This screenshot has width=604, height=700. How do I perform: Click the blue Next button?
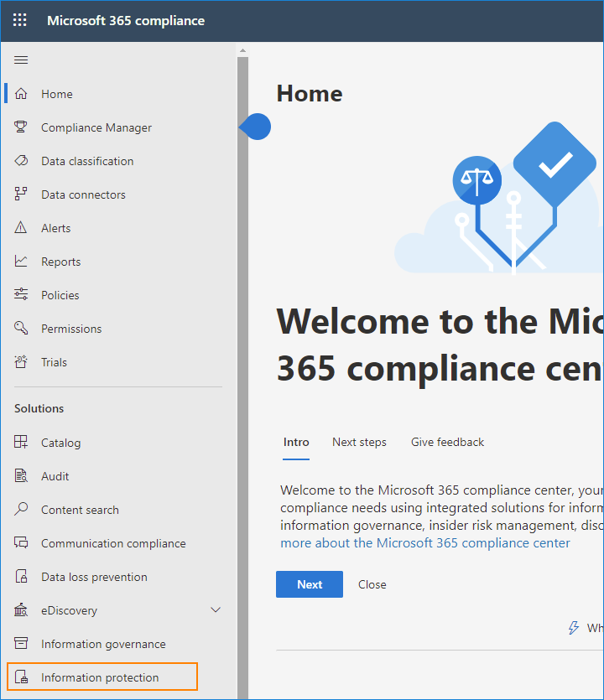pyautogui.click(x=310, y=584)
